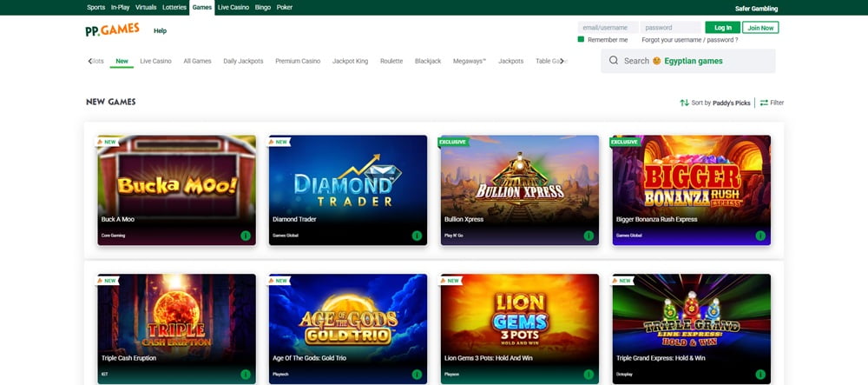The image size is (868, 385).
Task: Select the Blackjack category tab
Action: tap(428, 61)
